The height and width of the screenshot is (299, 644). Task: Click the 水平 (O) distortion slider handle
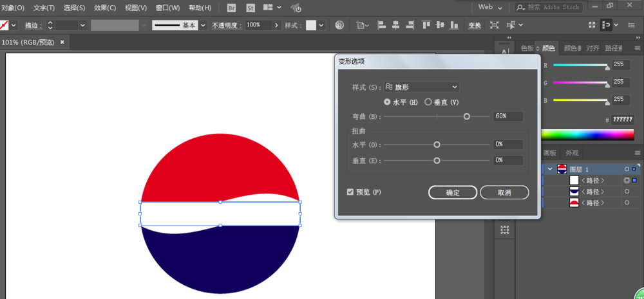coord(437,145)
